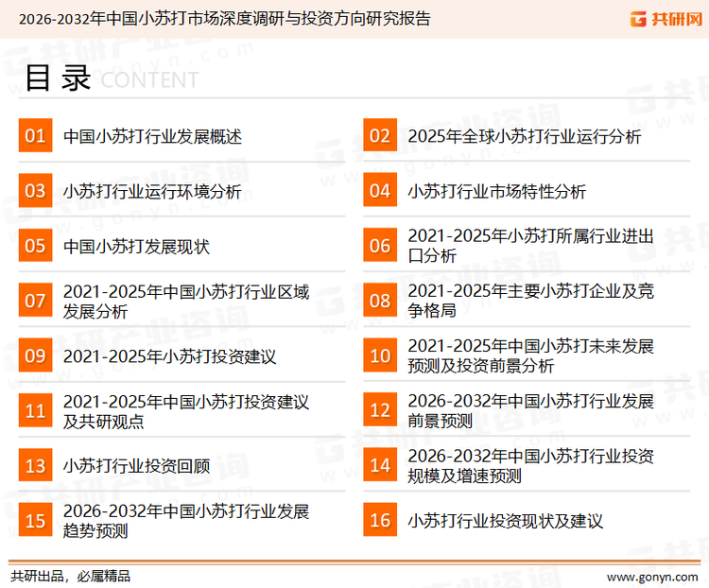Open chapter 2026-2032年中国小苏打行业发展前景预测
This screenshot has width=709, height=588.
click(x=531, y=410)
